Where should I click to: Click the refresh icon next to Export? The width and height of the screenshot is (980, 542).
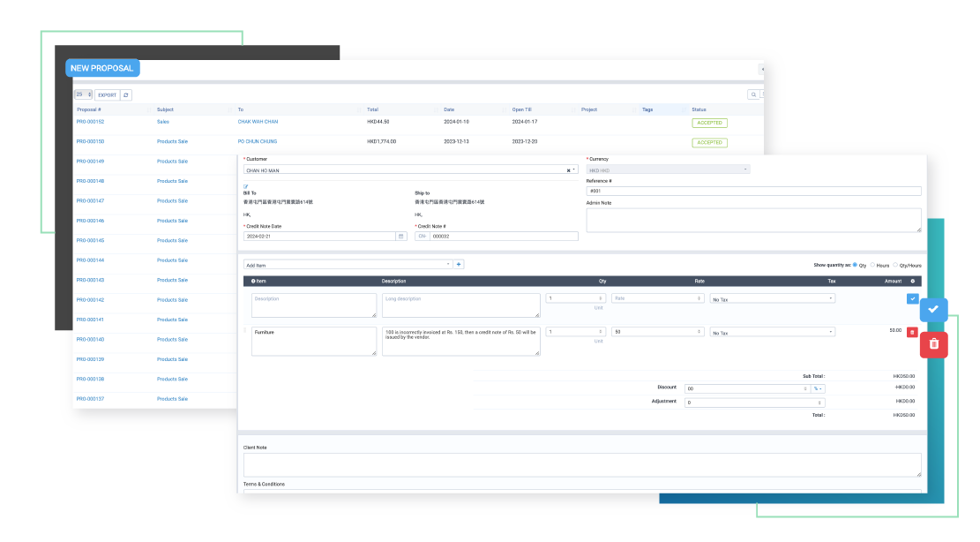coord(126,94)
